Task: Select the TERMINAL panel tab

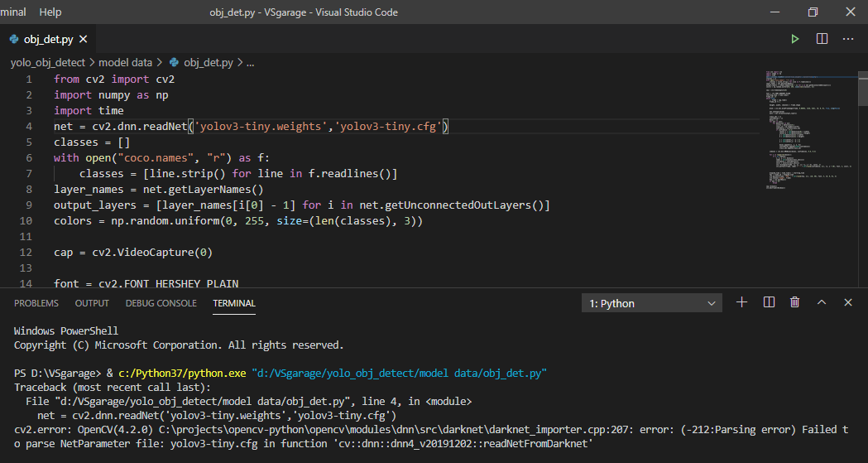Action: (234, 303)
